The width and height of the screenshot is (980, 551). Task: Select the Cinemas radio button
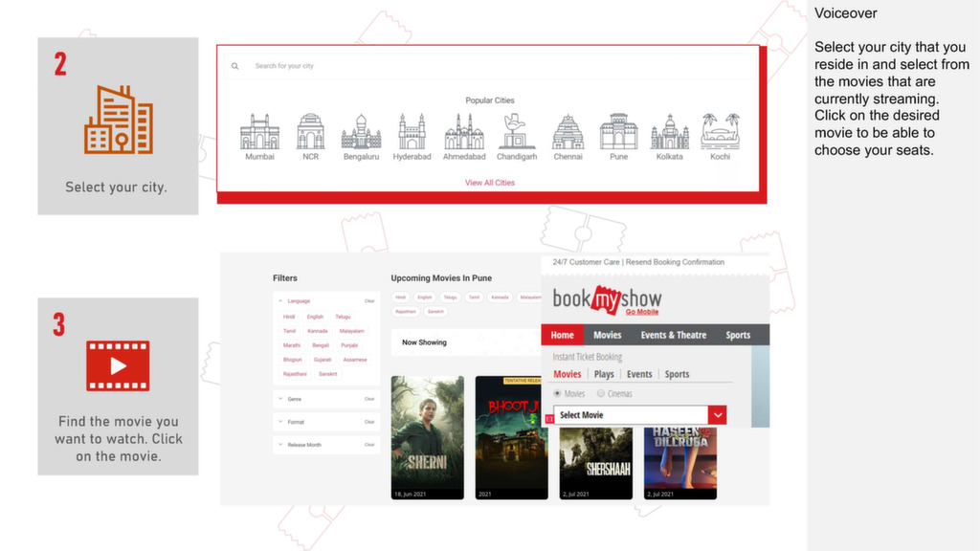[601, 393]
